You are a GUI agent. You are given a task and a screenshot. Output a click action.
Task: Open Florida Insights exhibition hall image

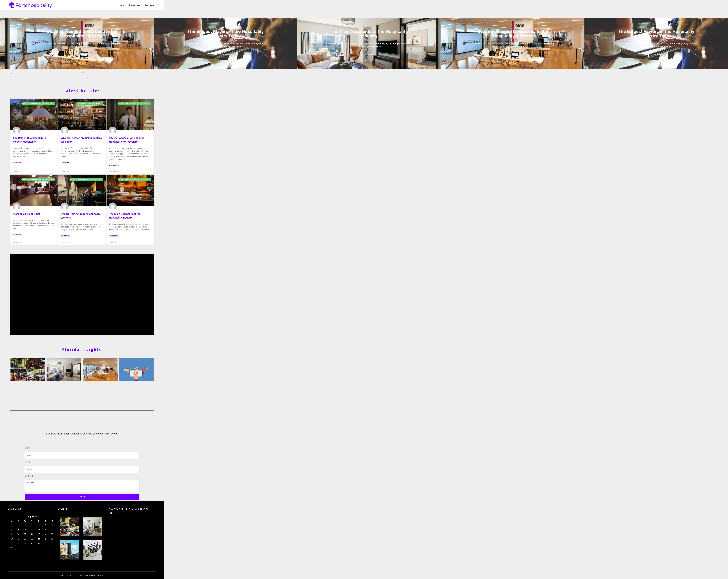click(100, 370)
